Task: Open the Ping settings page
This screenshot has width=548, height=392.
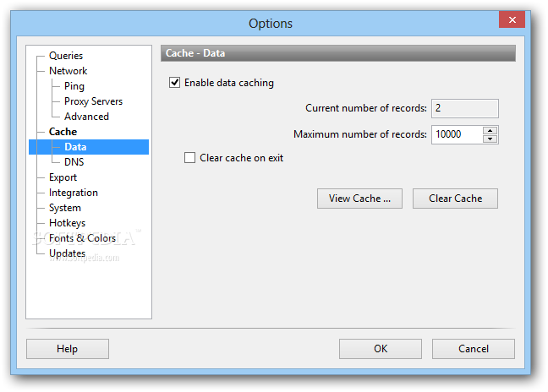Action: [x=74, y=86]
